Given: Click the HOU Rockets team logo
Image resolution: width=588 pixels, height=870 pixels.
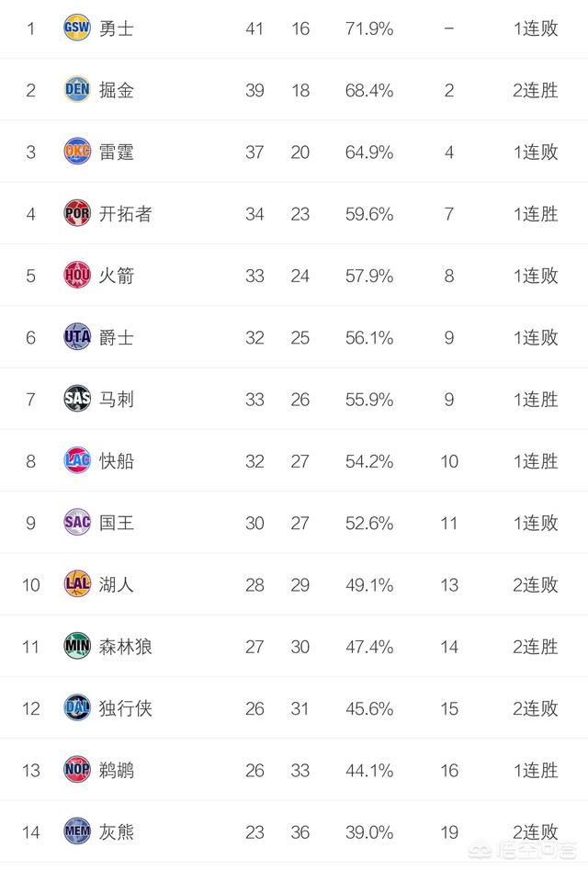Looking at the screenshot, I should coord(77,275).
